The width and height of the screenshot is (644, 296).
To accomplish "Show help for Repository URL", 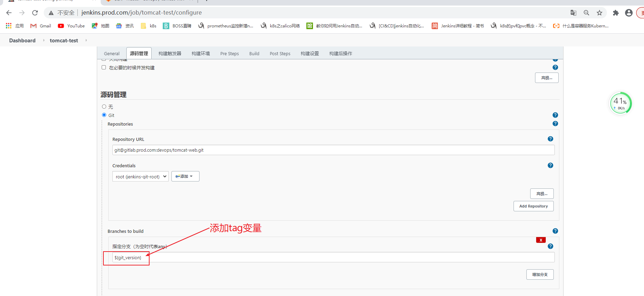I will pos(550,139).
